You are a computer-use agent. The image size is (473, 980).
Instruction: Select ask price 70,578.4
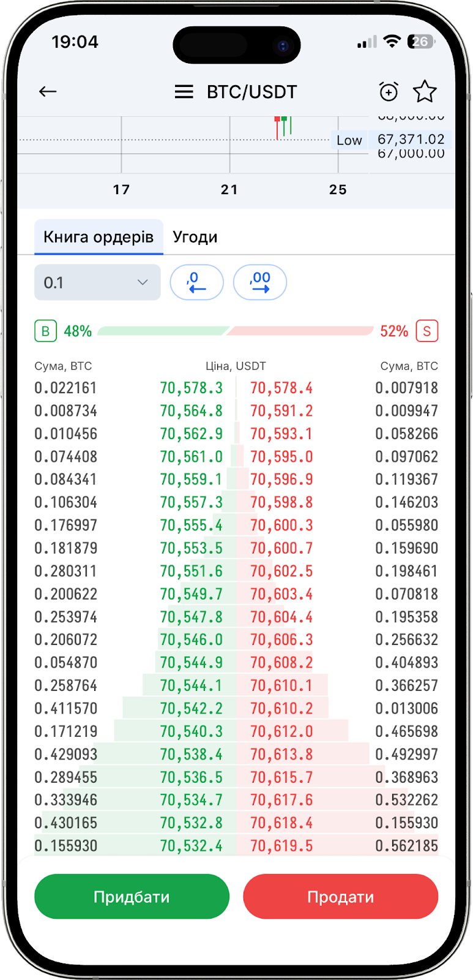(x=281, y=388)
